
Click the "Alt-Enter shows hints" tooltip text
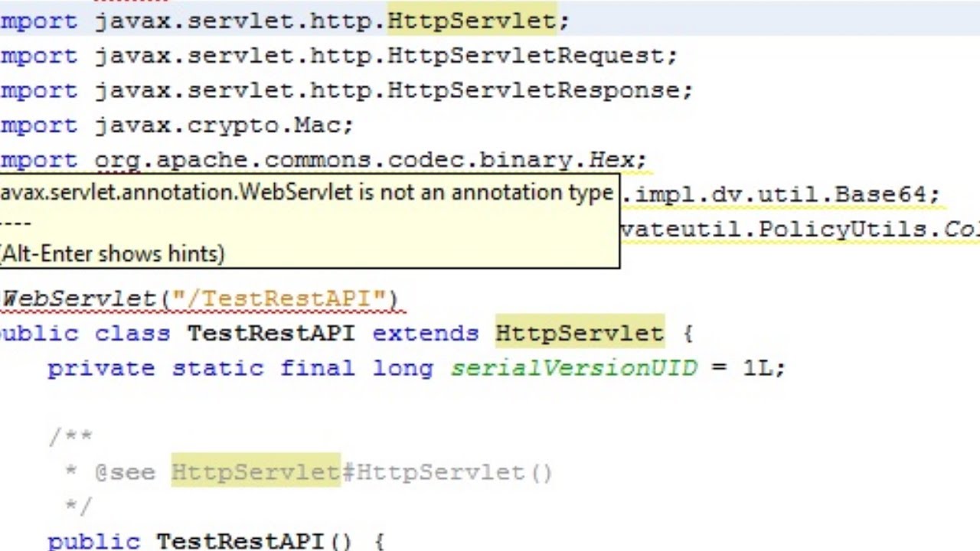[112, 254]
